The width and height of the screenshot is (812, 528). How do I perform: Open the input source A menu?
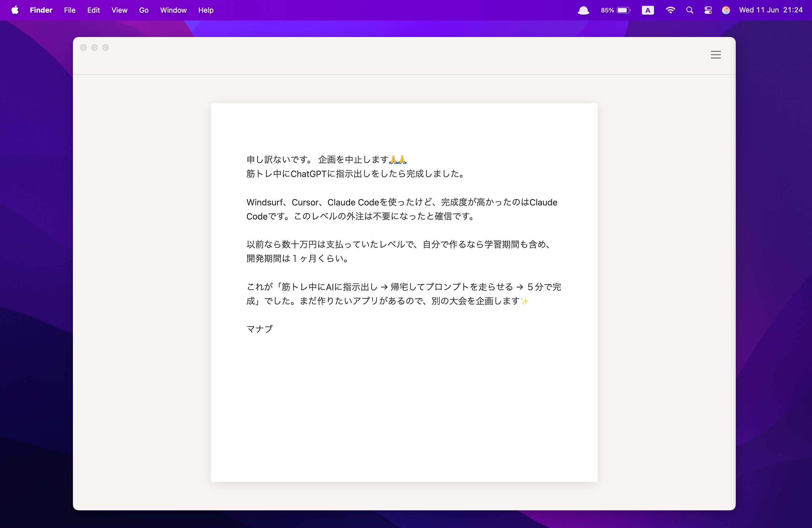(648, 10)
